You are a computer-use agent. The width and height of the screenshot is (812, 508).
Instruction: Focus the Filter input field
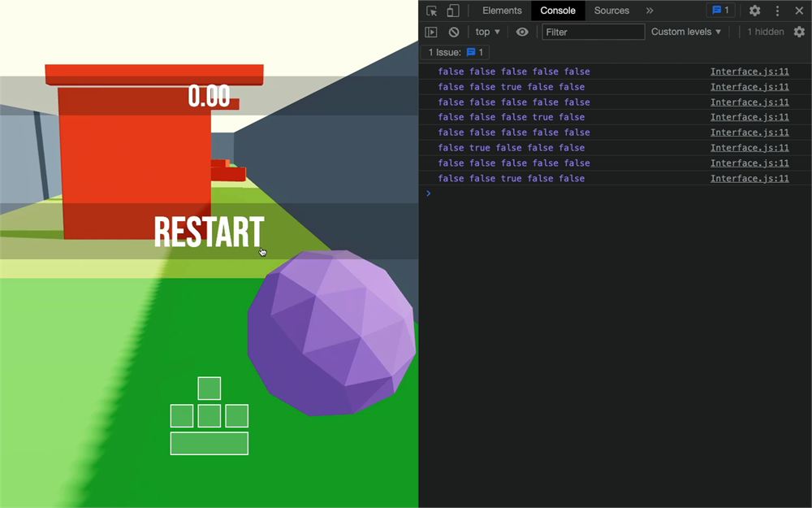[x=593, y=32]
